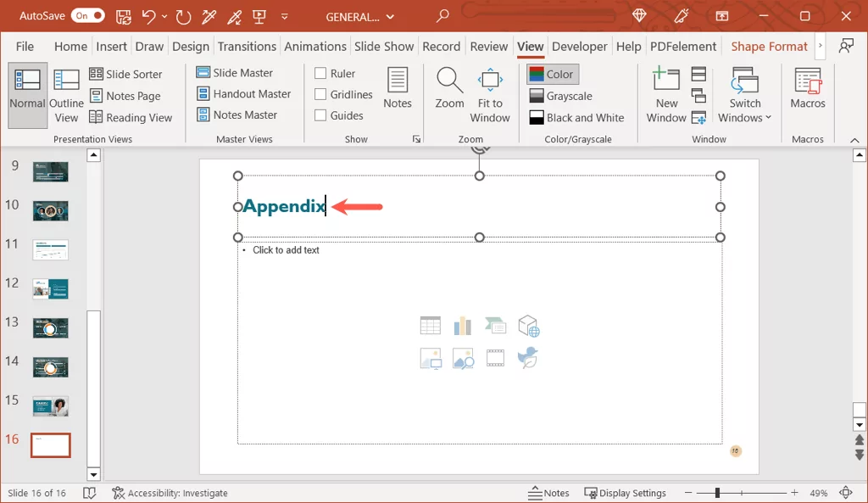The width and height of the screenshot is (868, 503).
Task: Select slide 15 thumbnail
Action: point(50,406)
